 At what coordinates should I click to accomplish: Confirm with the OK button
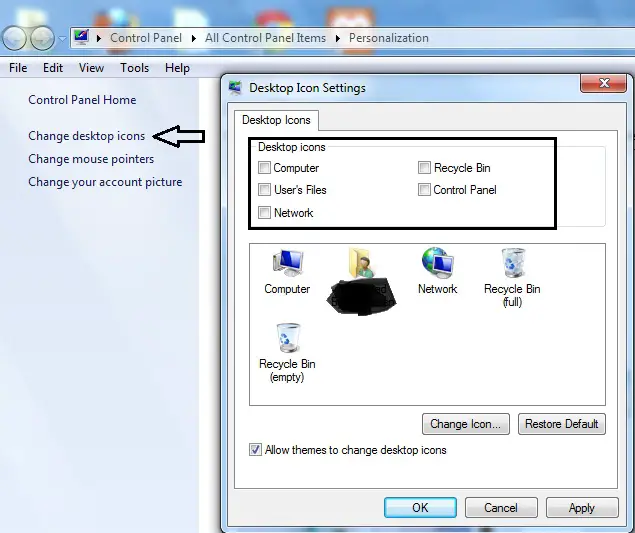(x=420, y=507)
